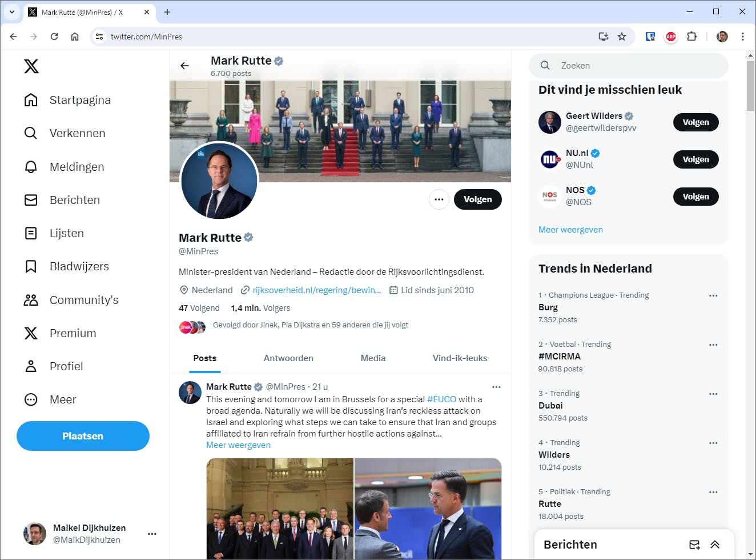
Task: Open site information icon in address bar
Action: coord(99,37)
